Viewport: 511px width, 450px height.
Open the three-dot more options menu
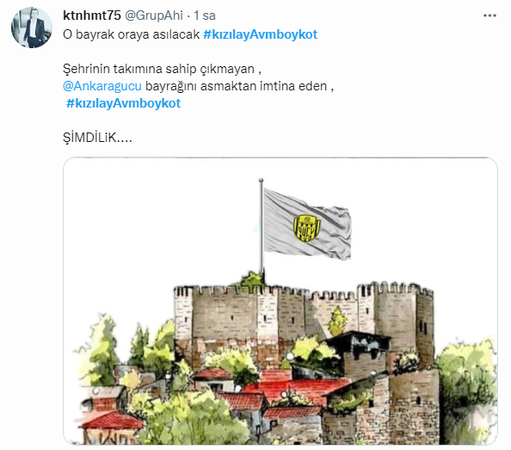pyautogui.click(x=490, y=16)
